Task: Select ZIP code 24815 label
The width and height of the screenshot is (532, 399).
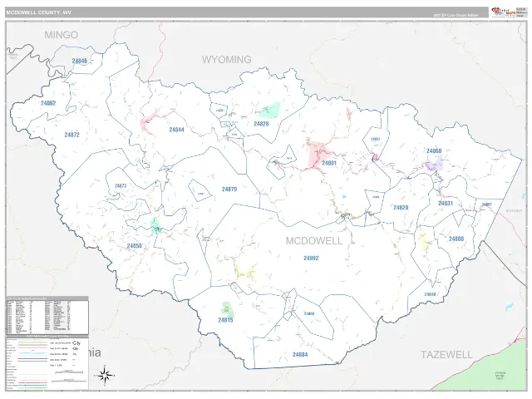Action: point(225,320)
